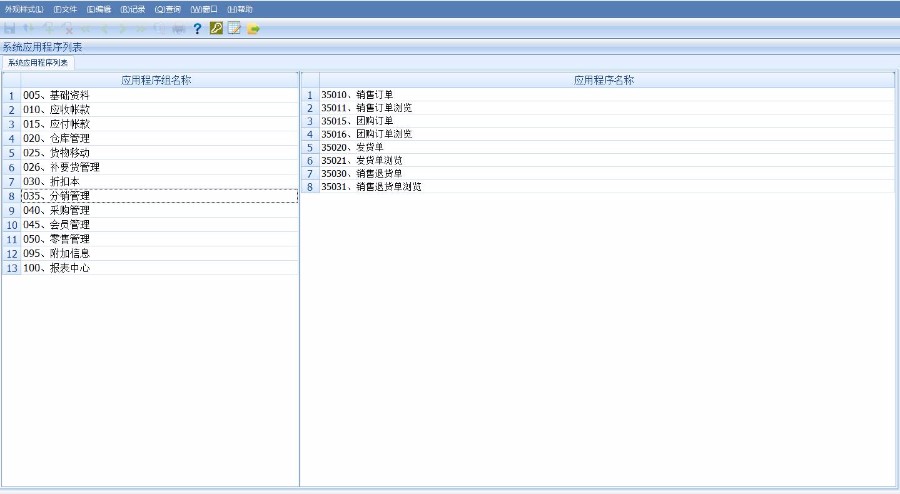Click the greyed-out delete record X icon
The width and height of the screenshot is (900, 494).
click(68, 28)
